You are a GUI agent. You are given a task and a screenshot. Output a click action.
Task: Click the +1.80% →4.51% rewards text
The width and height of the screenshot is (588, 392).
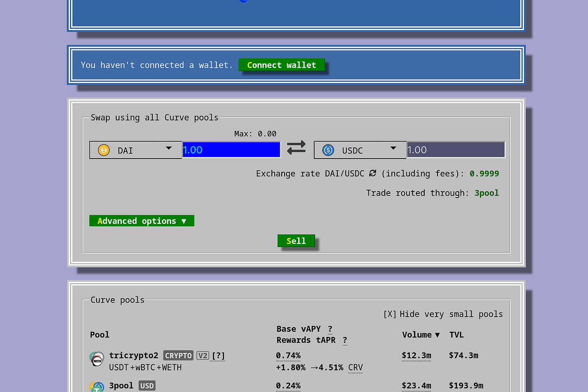310,368
